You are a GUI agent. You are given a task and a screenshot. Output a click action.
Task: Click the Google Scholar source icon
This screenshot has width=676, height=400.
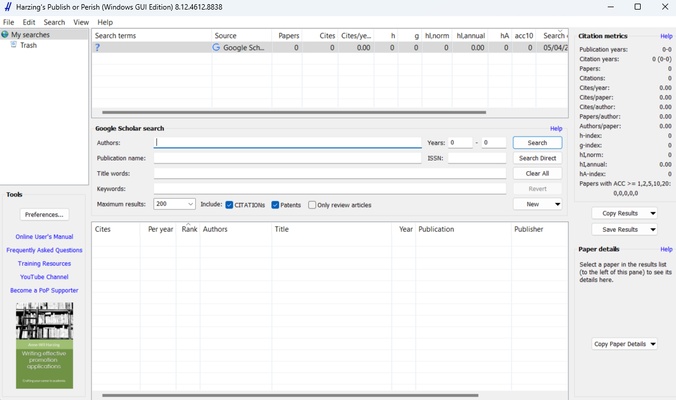point(216,47)
